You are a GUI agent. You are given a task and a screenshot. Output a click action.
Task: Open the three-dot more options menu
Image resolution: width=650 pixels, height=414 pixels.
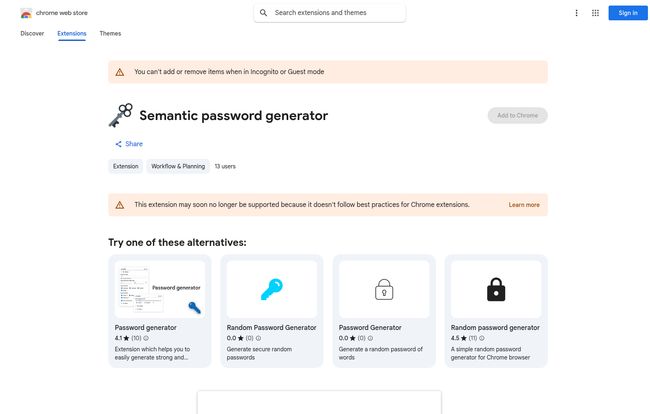click(x=576, y=13)
